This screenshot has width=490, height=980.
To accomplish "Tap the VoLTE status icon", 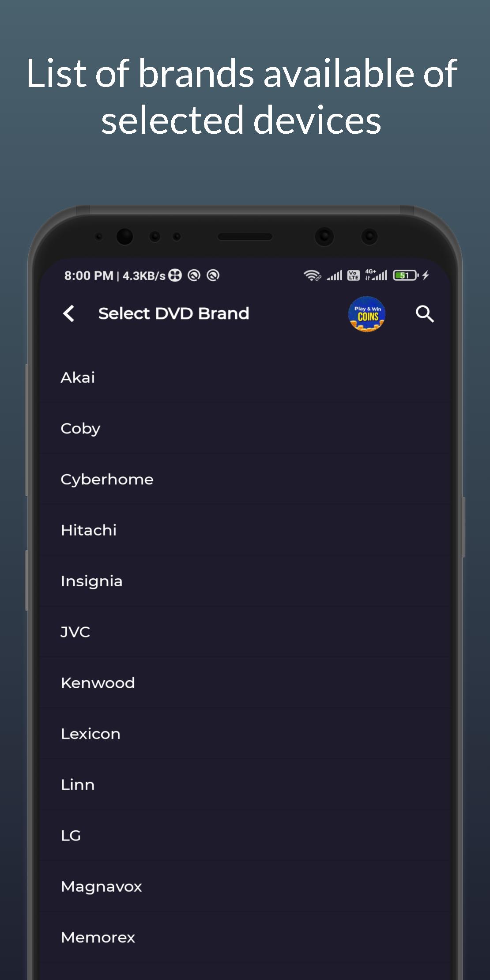I will pyautogui.click(x=354, y=275).
